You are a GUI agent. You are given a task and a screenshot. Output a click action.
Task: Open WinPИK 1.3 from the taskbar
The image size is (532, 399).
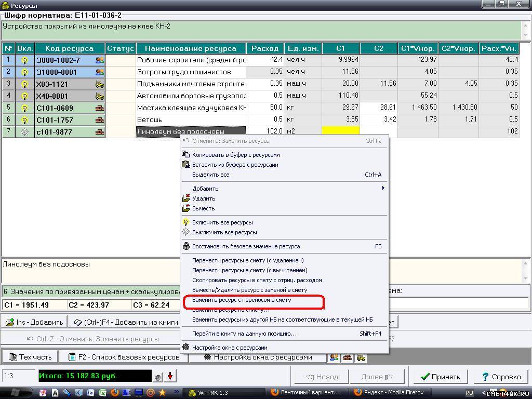[208, 393]
